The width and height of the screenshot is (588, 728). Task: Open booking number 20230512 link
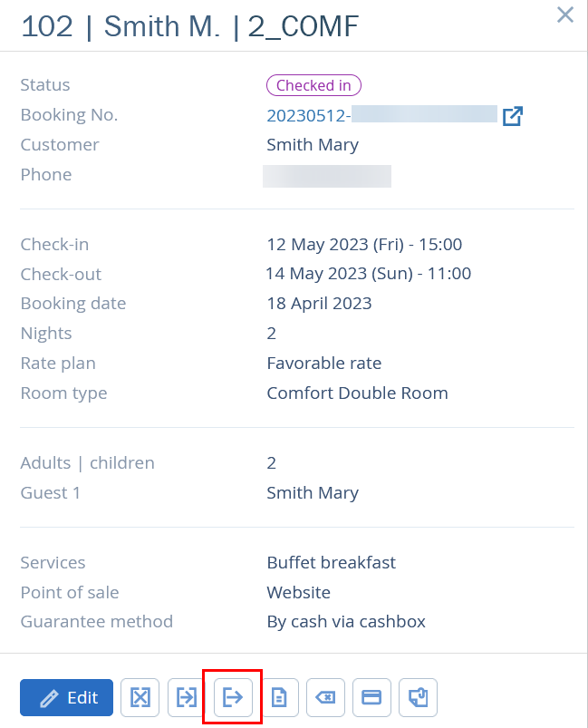[381, 115]
